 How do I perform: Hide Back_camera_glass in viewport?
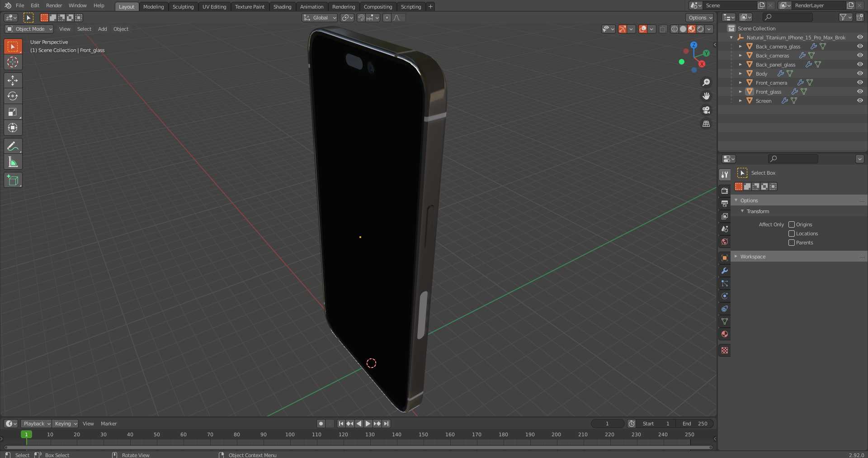860,46
